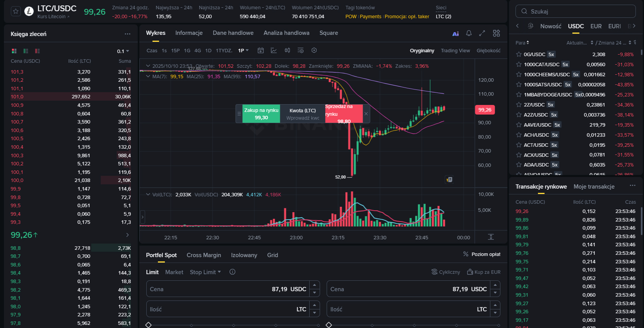Open the technical indicators icon
Screen dimensions: 644x328
point(274,50)
